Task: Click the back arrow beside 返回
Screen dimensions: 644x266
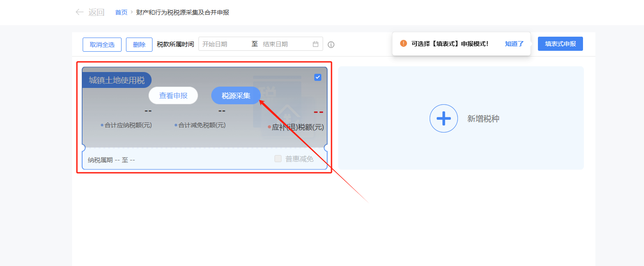Action: [x=79, y=12]
